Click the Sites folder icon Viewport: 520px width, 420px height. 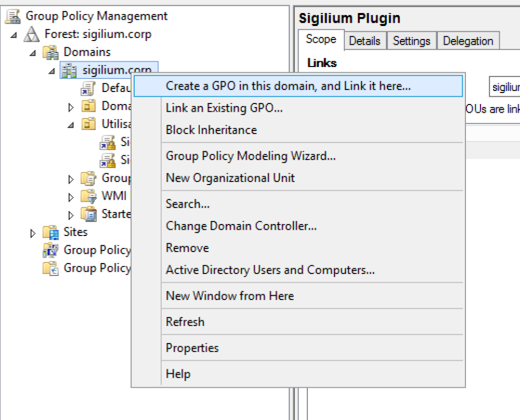click(x=51, y=232)
